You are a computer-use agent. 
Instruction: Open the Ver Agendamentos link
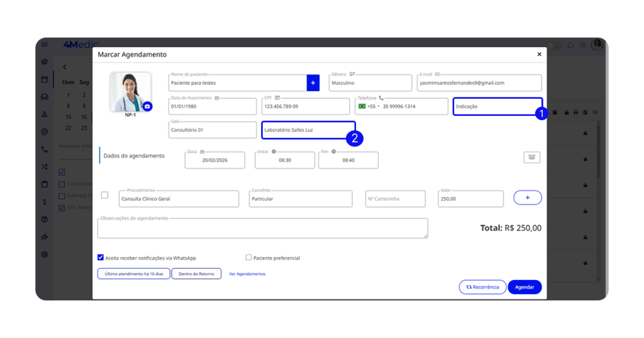[247, 274]
